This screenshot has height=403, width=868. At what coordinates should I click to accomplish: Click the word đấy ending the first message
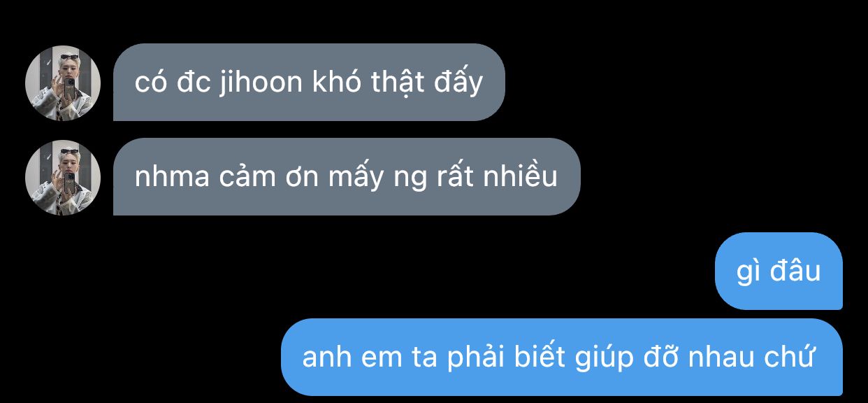pos(457,82)
